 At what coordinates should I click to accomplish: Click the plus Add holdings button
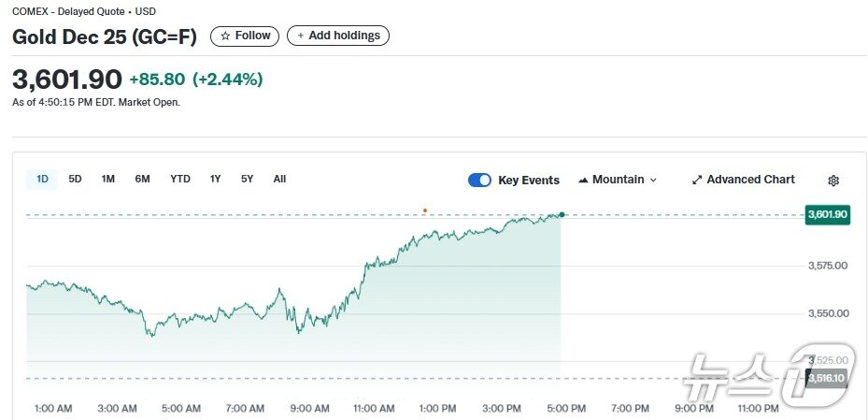pos(337,36)
